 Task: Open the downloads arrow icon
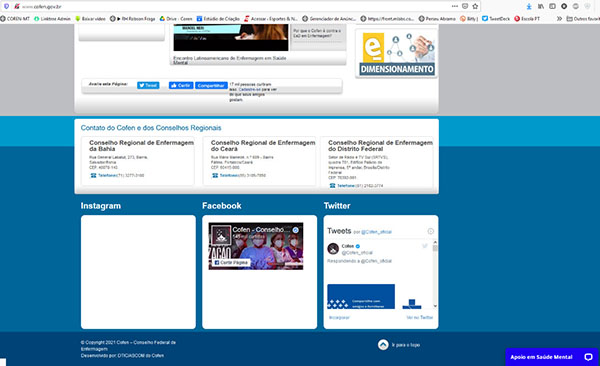click(x=529, y=7)
